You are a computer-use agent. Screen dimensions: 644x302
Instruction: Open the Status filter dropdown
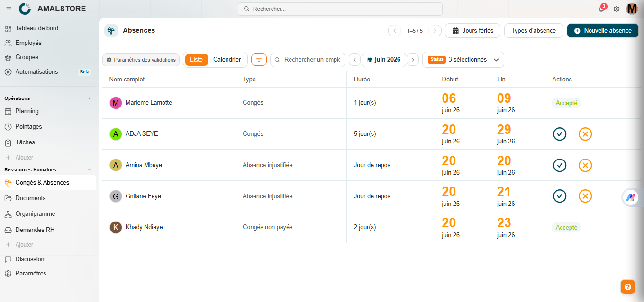coord(463,60)
